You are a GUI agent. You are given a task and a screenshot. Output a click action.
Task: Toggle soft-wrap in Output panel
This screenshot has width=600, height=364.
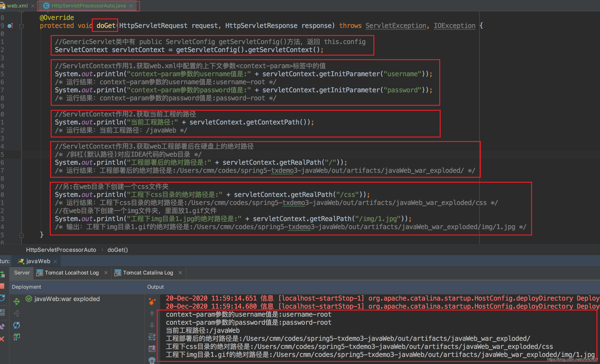(x=152, y=337)
